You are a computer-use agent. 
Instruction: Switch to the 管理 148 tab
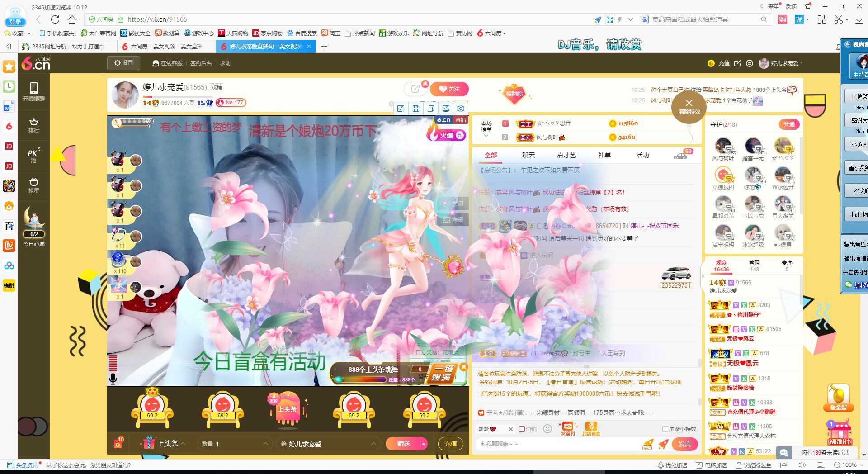point(755,266)
